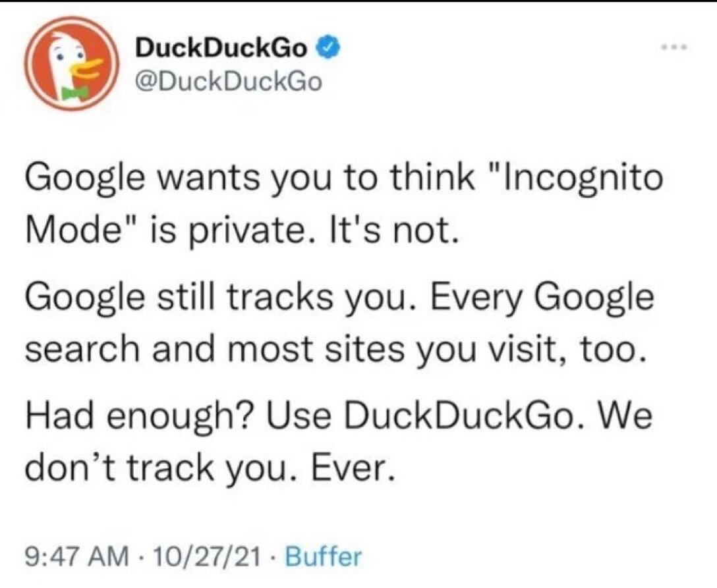Click the @DuckDuckGo handle
The height and width of the screenshot is (588, 717).
(x=228, y=82)
